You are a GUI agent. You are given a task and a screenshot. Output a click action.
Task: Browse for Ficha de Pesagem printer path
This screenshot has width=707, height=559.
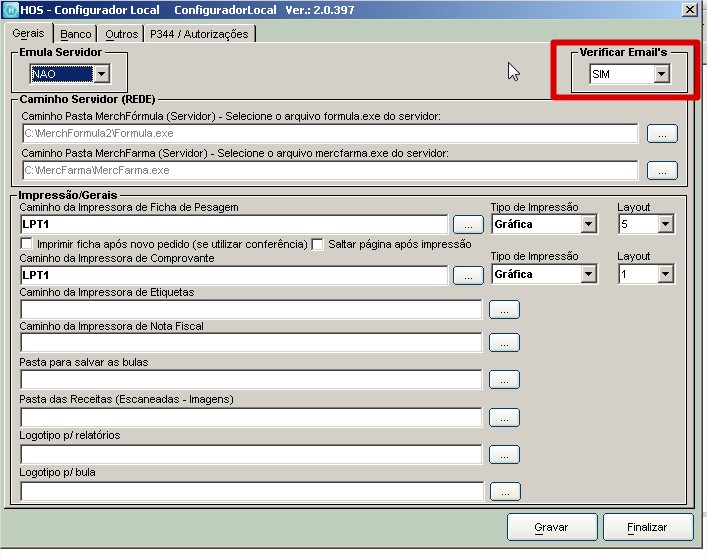tap(467, 225)
